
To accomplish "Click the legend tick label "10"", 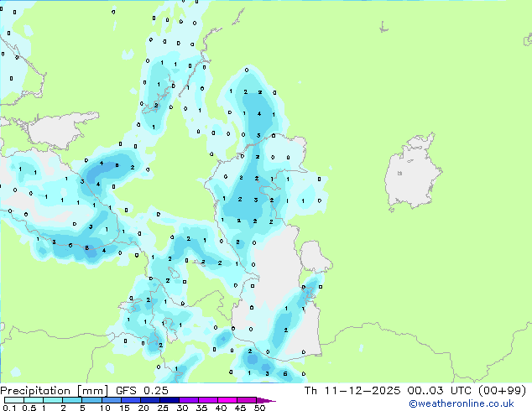I will coord(105,408).
